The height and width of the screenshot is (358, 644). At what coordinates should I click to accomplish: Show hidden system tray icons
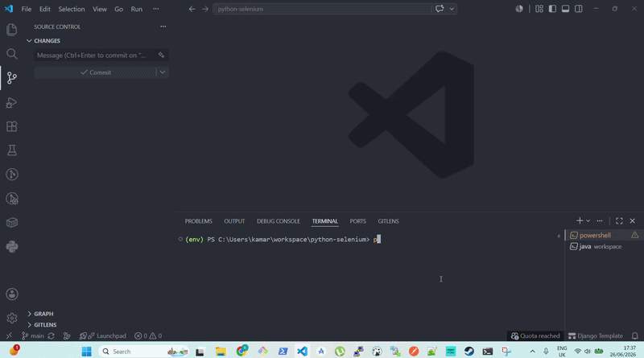pos(532,352)
